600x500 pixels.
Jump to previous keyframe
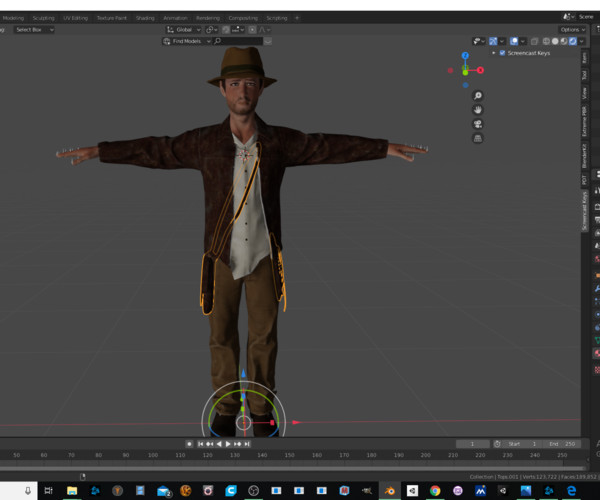[x=209, y=444]
